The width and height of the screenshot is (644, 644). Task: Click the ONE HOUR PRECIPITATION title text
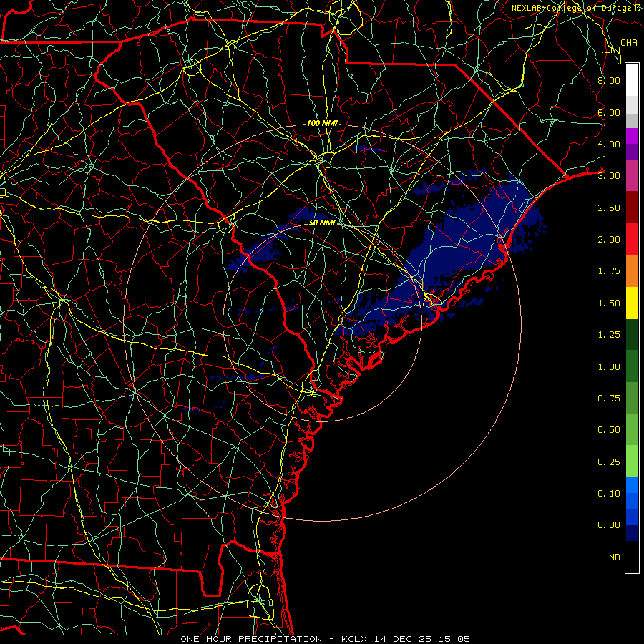click(x=251, y=639)
